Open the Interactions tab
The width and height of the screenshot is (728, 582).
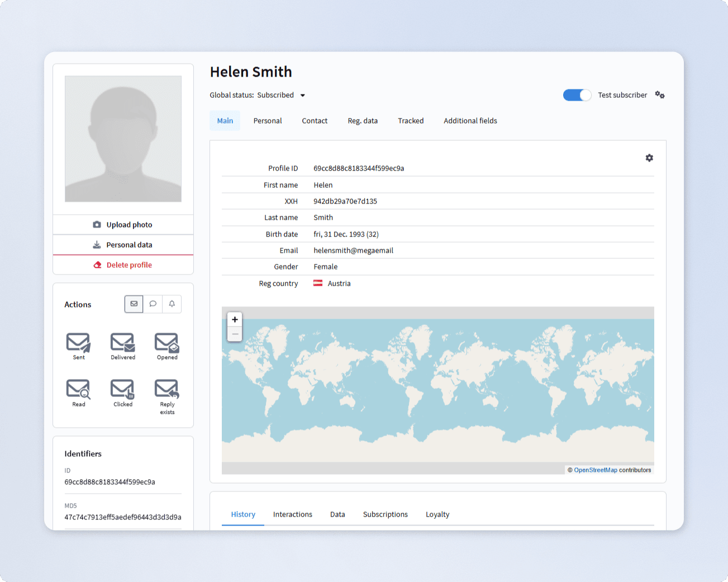click(293, 514)
